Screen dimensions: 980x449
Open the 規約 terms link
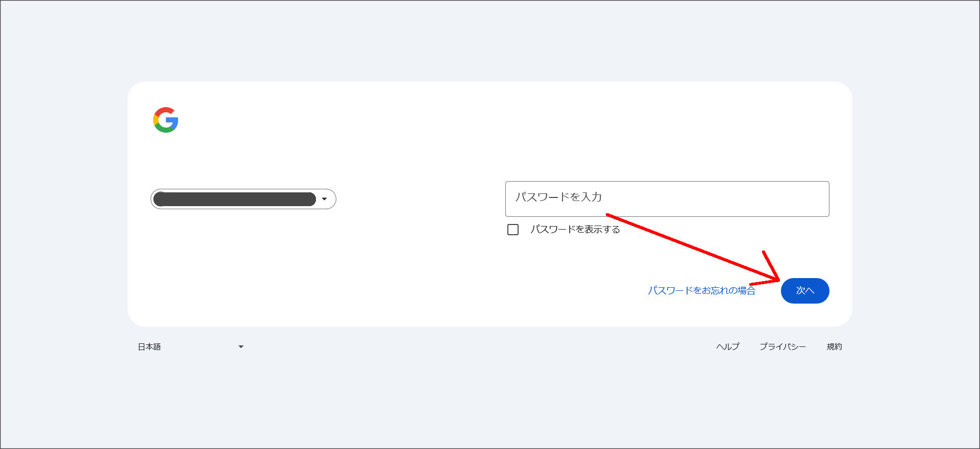tap(835, 346)
